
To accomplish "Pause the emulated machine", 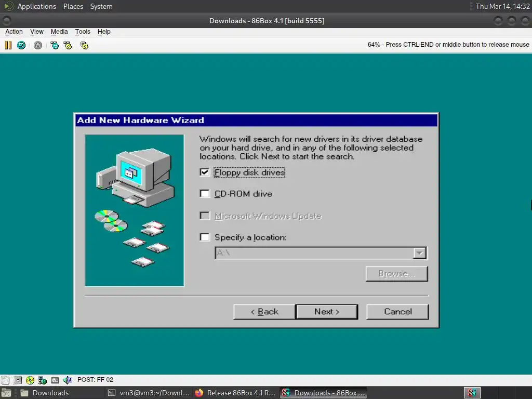I will tap(8, 45).
